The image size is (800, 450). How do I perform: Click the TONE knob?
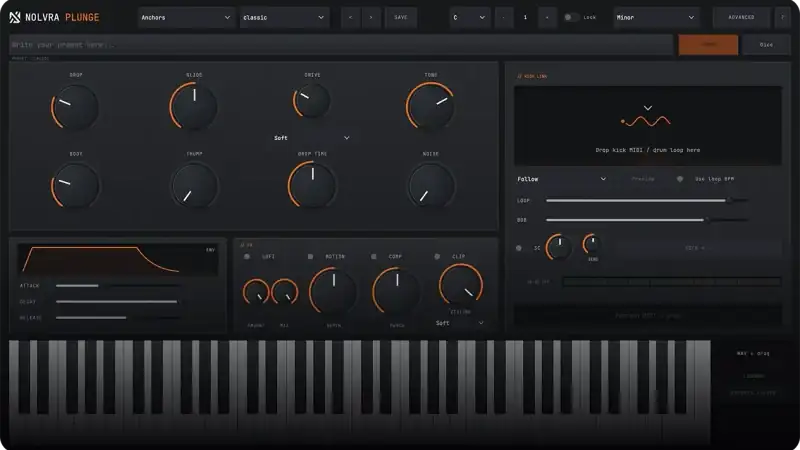point(431,106)
